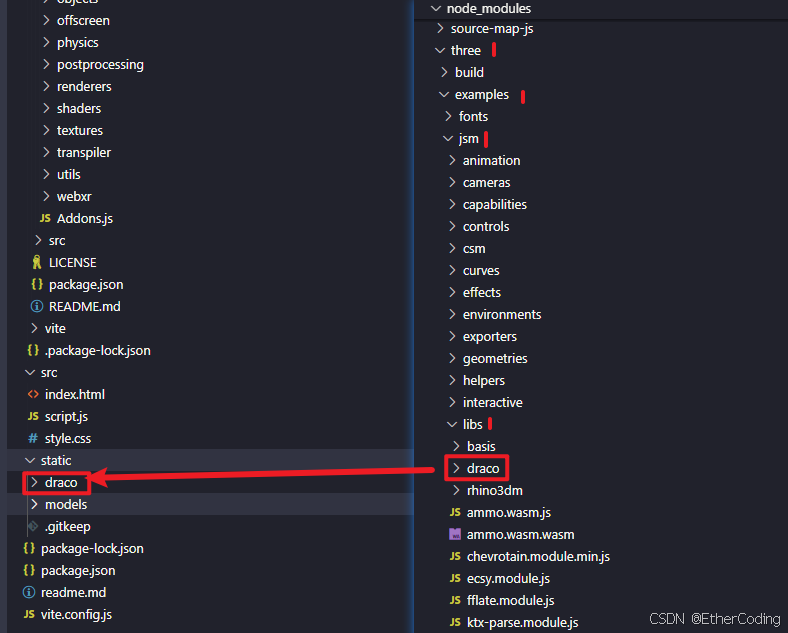This screenshot has width=788, height=633.
Task: Expand the postprocessing folder chevron
Action: pyautogui.click(x=46, y=64)
